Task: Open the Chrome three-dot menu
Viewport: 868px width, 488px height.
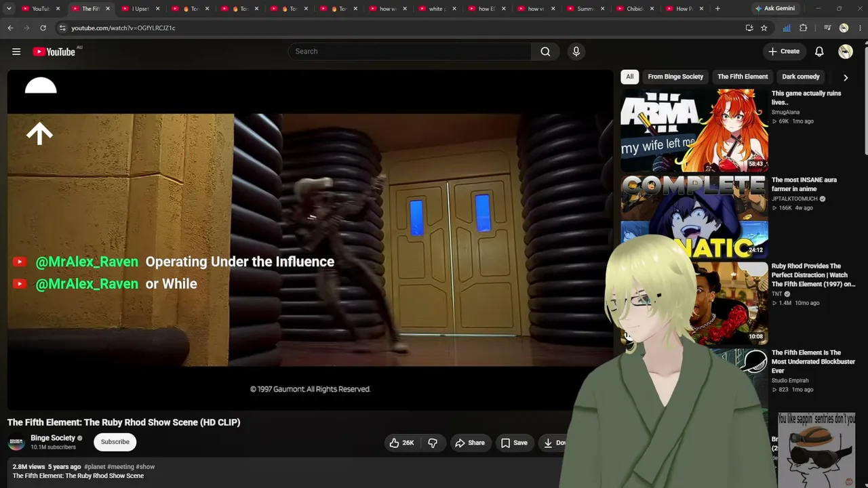Action: click(x=859, y=28)
